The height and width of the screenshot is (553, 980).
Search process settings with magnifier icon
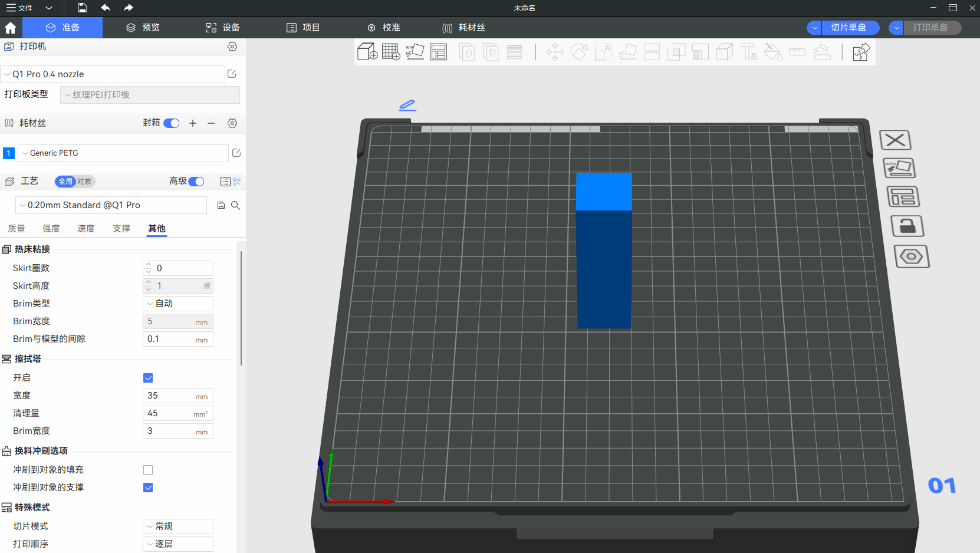point(235,205)
